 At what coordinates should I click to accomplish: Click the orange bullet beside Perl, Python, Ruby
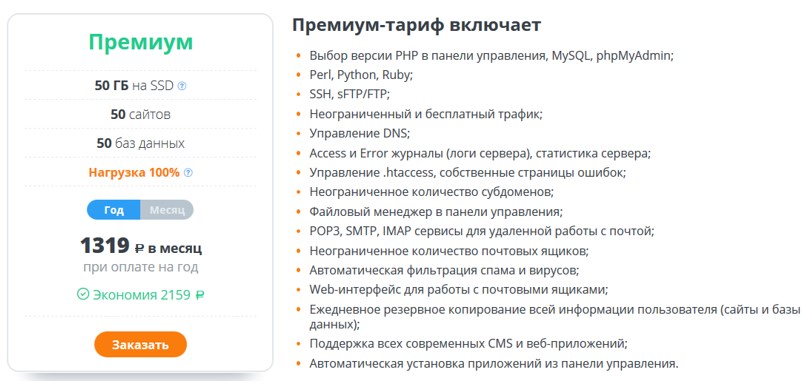(x=299, y=75)
